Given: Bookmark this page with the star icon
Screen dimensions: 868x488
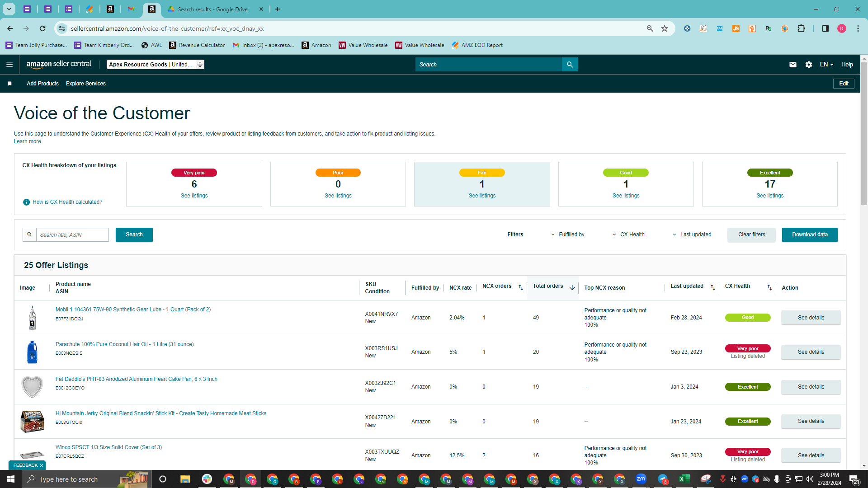Looking at the screenshot, I should pyautogui.click(x=665, y=28).
